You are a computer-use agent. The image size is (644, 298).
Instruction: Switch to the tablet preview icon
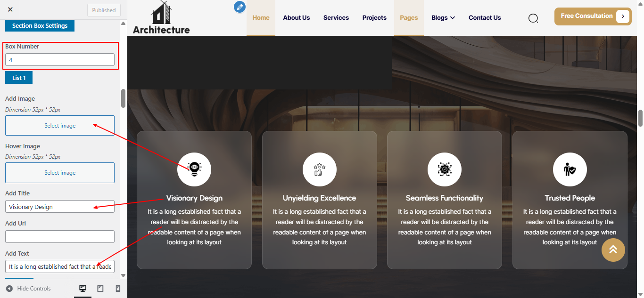[x=100, y=288]
